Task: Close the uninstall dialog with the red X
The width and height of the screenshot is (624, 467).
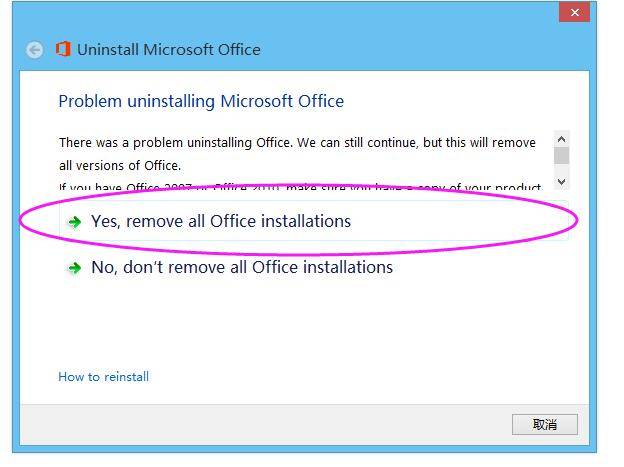Action: pyautogui.click(x=574, y=12)
